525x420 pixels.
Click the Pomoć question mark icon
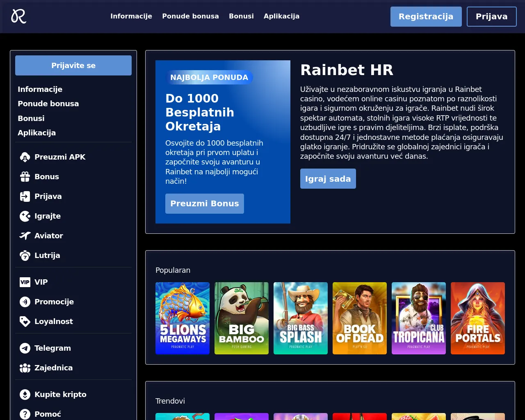[25, 414]
